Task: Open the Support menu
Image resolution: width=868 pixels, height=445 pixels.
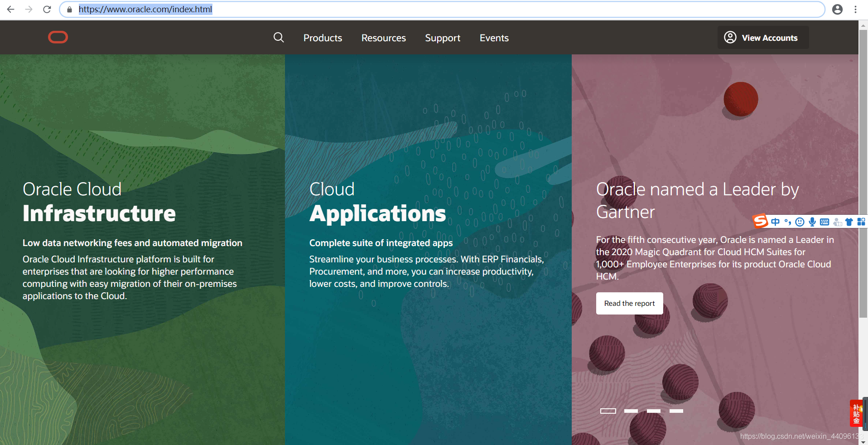Action: 443,38
